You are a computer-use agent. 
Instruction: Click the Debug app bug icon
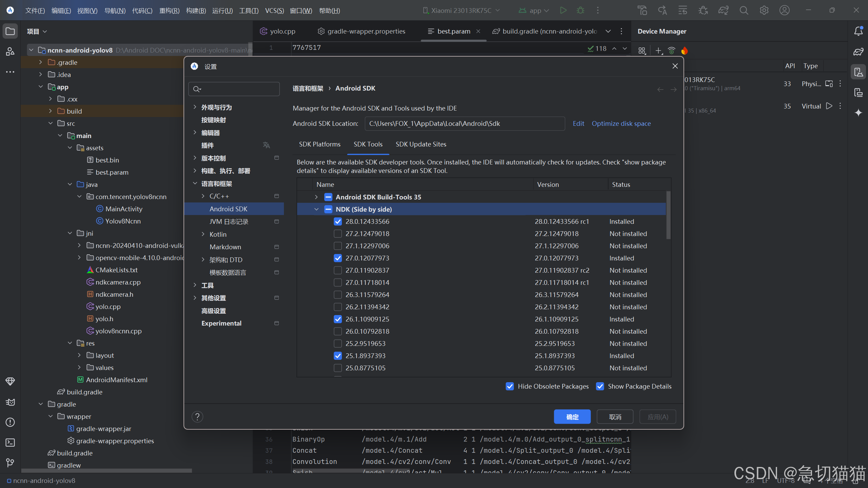click(x=580, y=11)
